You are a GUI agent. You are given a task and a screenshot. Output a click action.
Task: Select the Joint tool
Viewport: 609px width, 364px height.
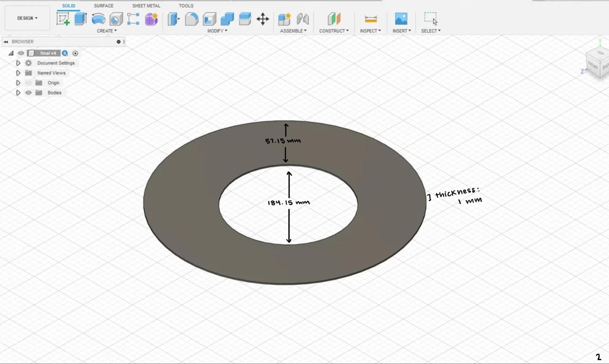tap(303, 19)
